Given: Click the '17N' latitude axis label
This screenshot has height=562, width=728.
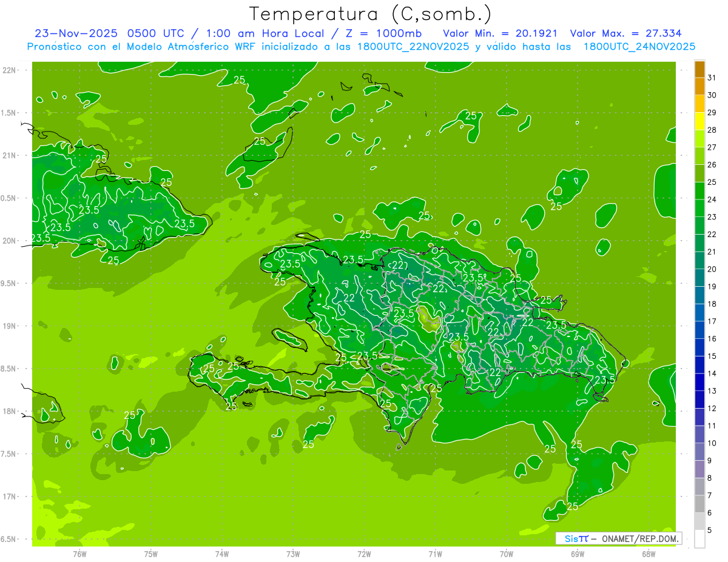Looking at the screenshot, I should 10,497.
